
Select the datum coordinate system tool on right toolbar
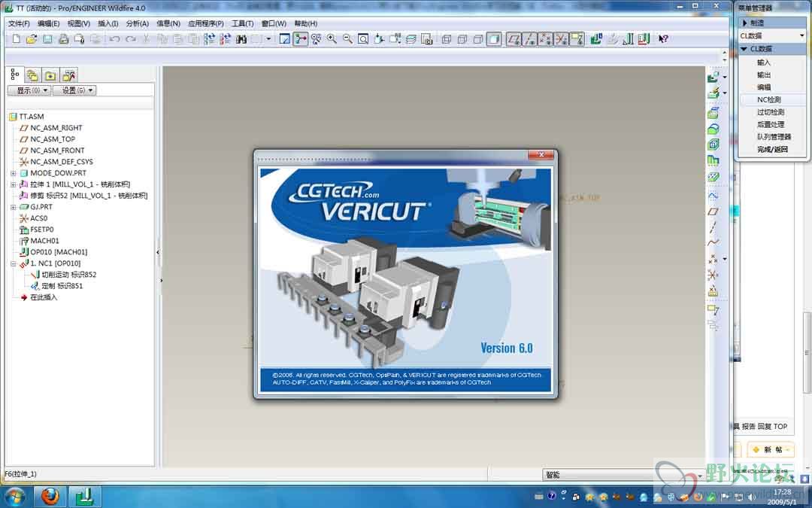(713, 275)
